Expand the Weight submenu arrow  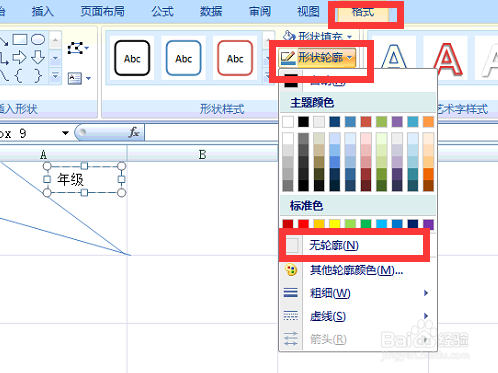426,293
